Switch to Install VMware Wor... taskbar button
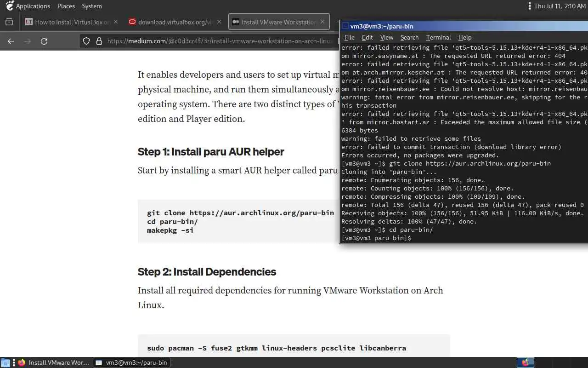This screenshot has width=588, height=368. click(54, 362)
